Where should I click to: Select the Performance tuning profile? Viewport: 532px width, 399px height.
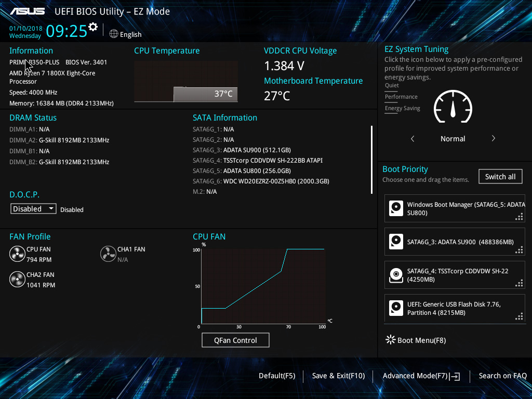click(401, 97)
